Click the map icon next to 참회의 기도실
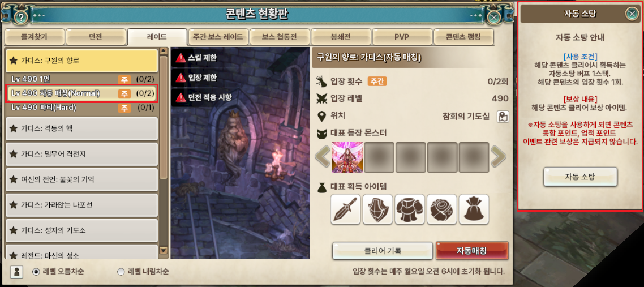The width and height of the screenshot is (644, 287). (503, 117)
